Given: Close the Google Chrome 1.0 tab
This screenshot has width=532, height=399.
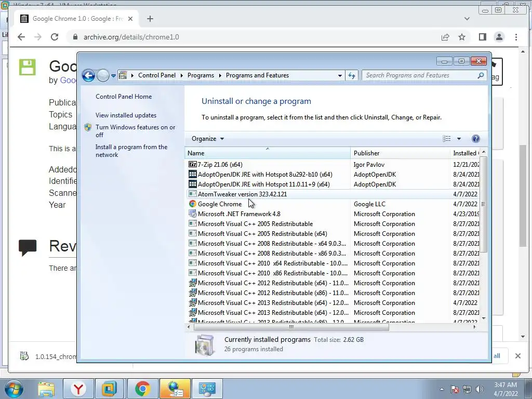Looking at the screenshot, I should point(130,19).
